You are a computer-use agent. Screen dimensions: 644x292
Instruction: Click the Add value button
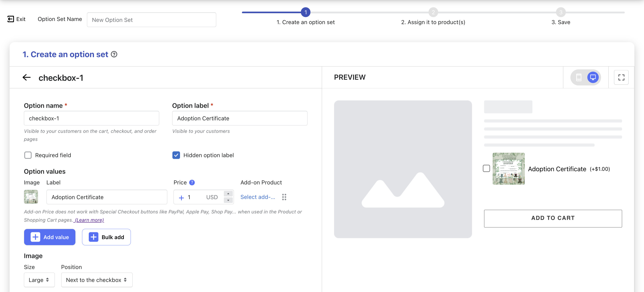pos(49,237)
